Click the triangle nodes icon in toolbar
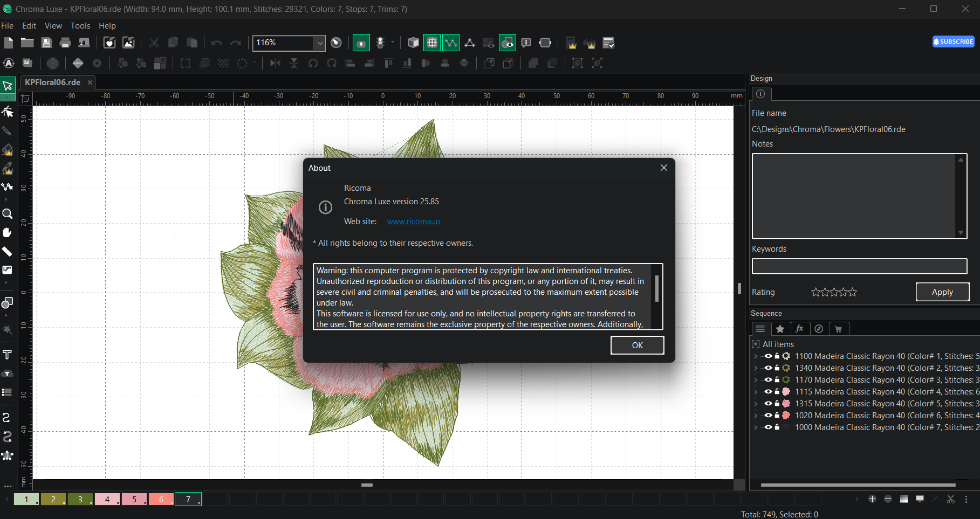Image resolution: width=980 pixels, height=519 pixels. [x=470, y=43]
